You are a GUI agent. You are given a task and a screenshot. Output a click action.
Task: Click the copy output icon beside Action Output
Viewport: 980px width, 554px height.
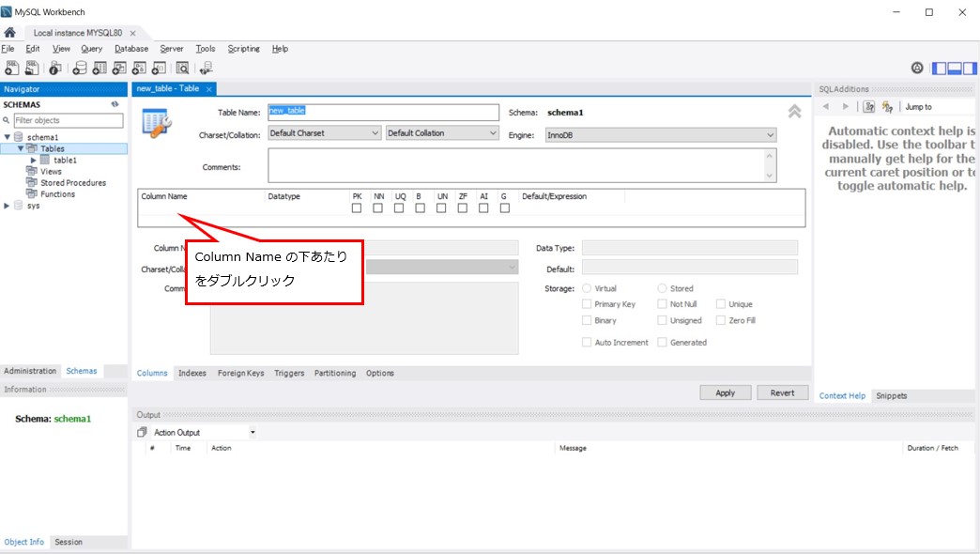tap(142, 432)
